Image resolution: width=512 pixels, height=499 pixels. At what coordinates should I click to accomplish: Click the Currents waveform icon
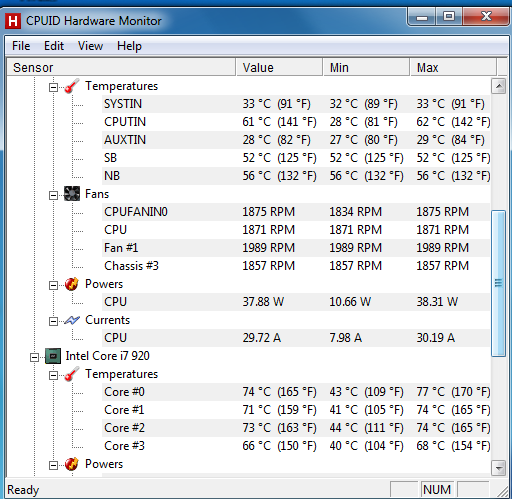(72, 320)
